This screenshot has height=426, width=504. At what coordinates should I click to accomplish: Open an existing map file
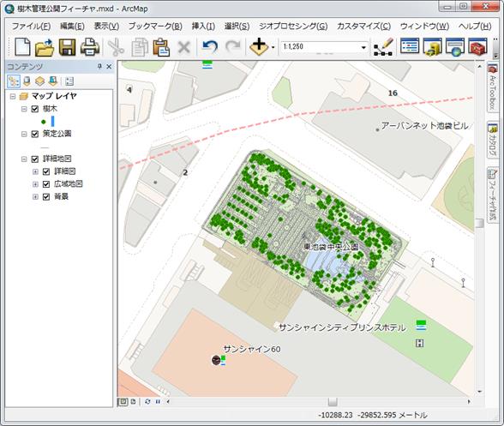[x=45, y=47]
